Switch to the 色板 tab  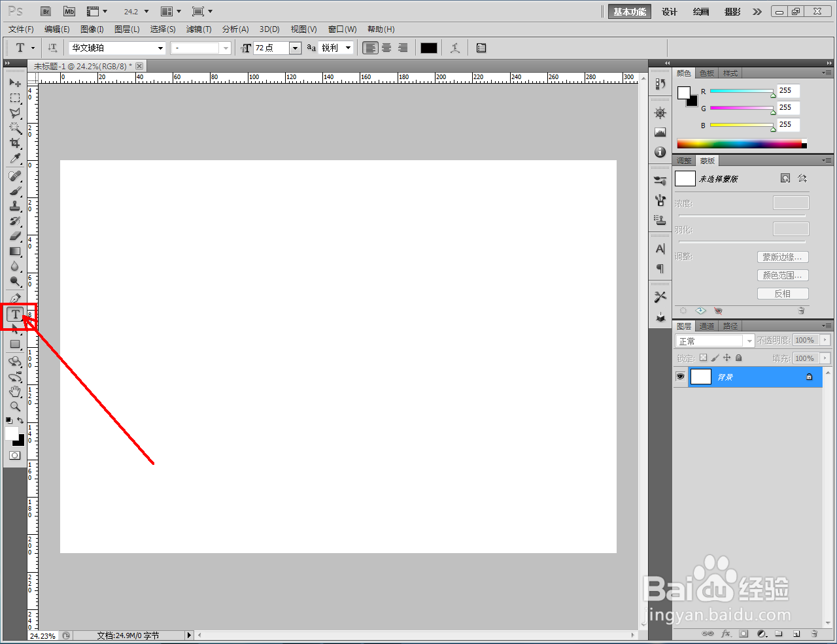[707, 73]
